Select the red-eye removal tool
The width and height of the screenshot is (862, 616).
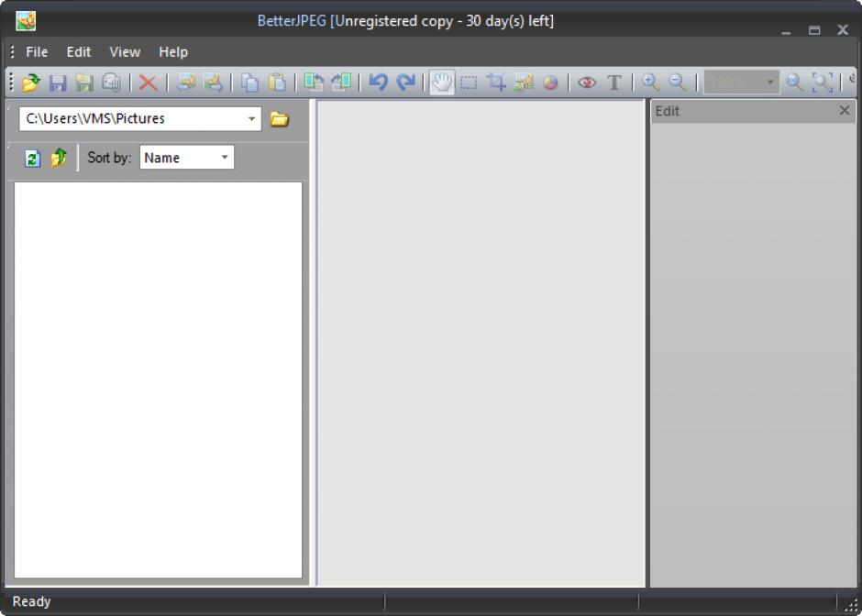(587, 82)
